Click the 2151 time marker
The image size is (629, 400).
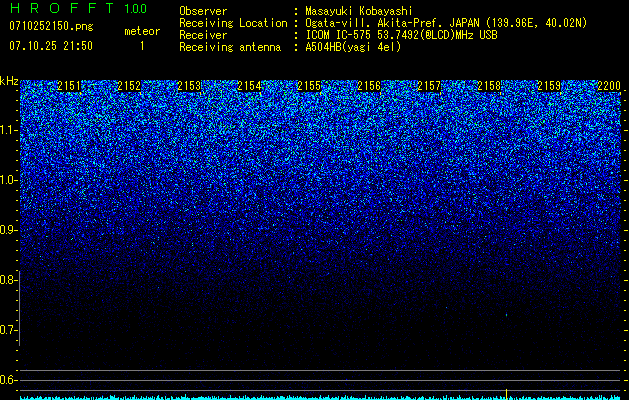pos(69,86)
